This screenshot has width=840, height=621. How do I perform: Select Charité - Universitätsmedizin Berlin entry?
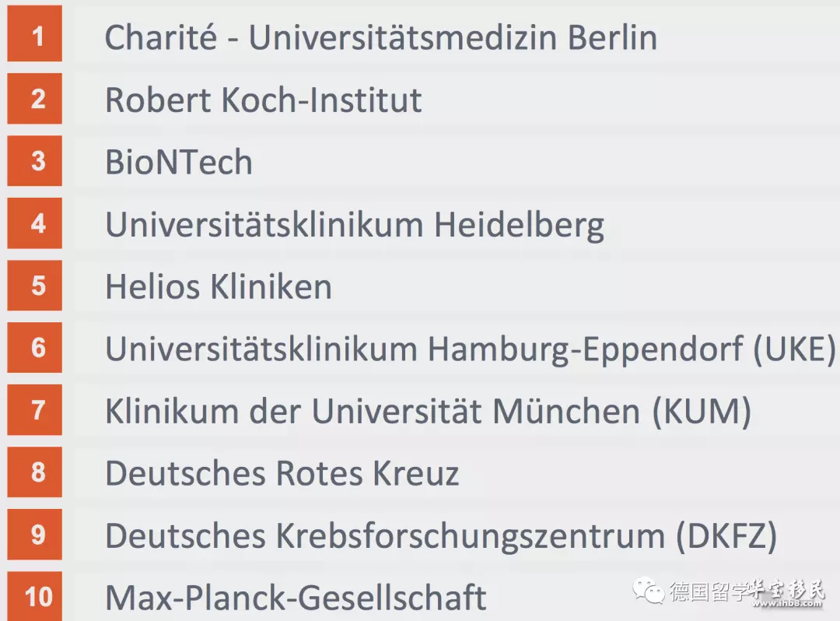pos(381,37)
